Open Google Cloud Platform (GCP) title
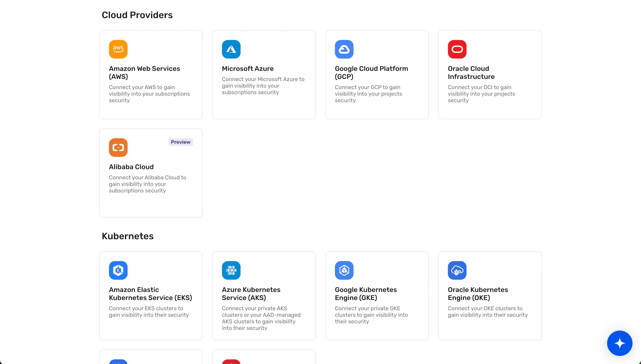The height and width of the screenshot is (364, 641). [x=371, y=73]
